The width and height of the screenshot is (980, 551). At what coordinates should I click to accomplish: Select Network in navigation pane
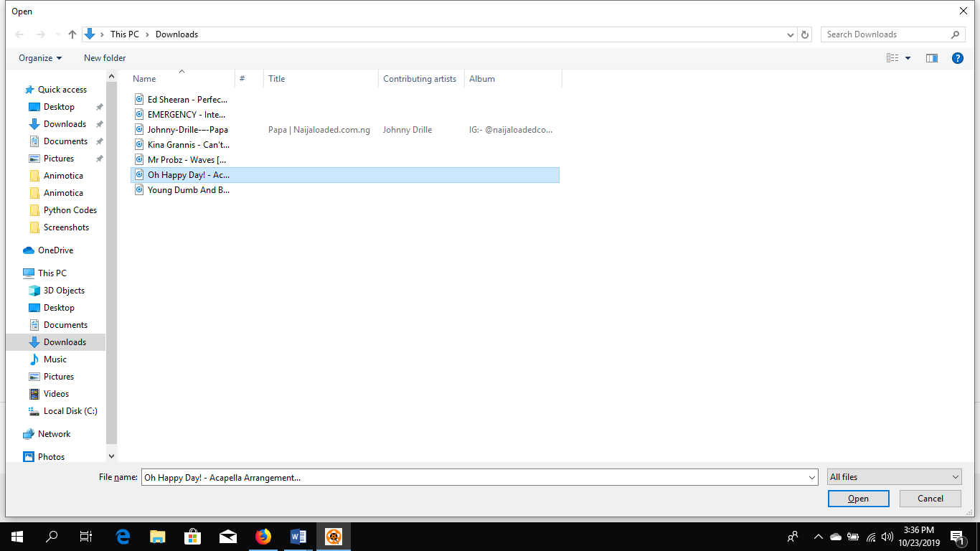coord(54,434)
